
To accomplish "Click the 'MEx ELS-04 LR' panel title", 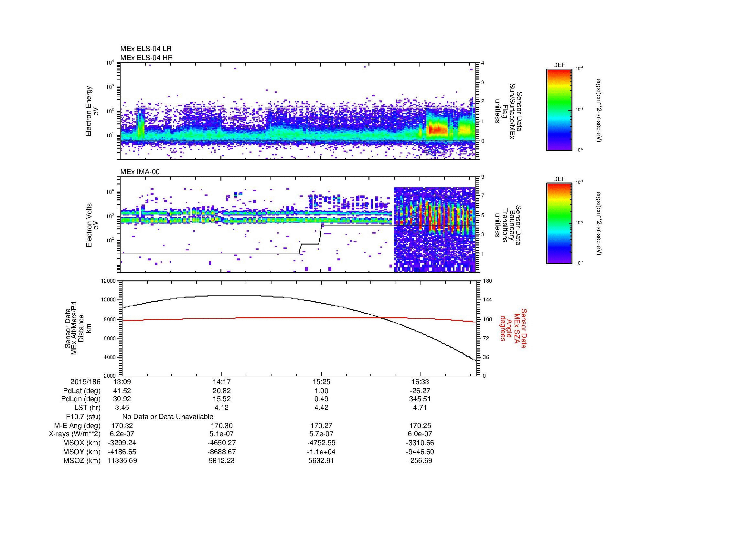I will [x=146, y=49].
